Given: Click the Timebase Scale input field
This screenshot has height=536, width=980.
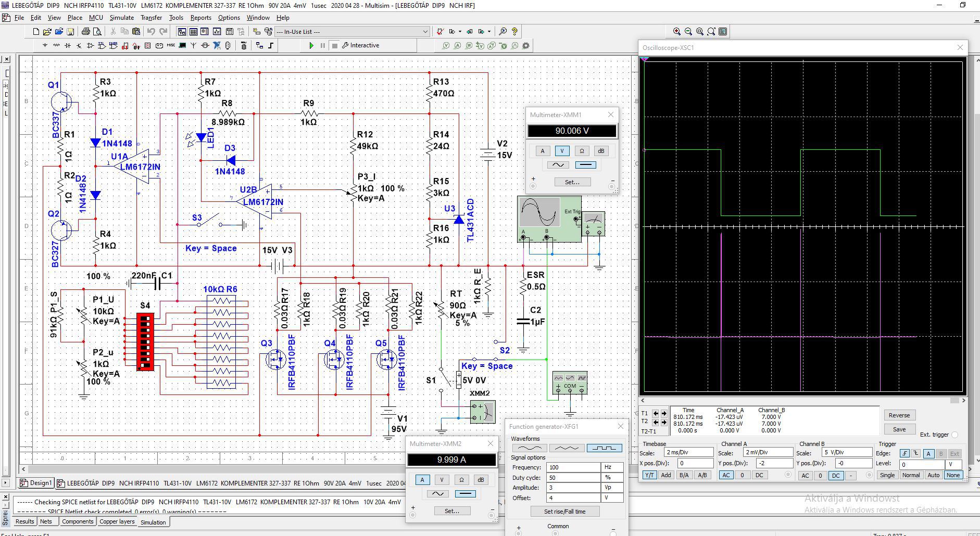Looking at the screenshot, I should (x=688, y=452).
